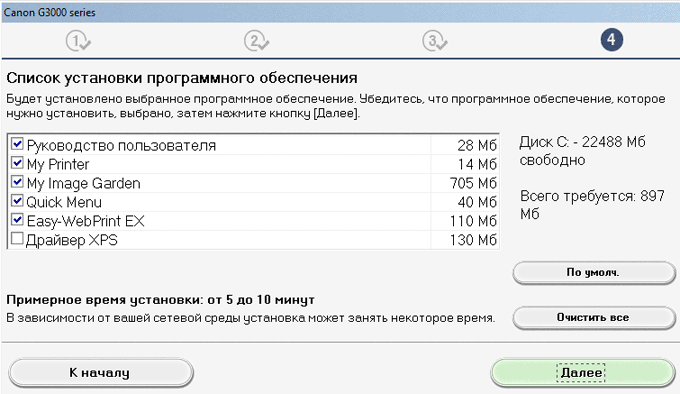Deselect the Easy-WebPrint EX checkbox
The height and width of the screenshot is (394, 680).
pos(17,219)
